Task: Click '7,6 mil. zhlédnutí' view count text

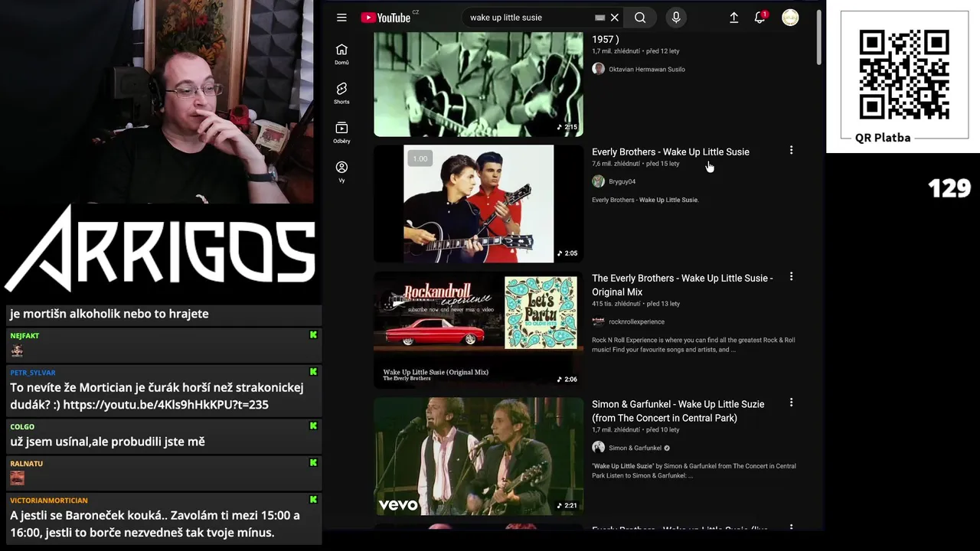Action: pyautogui.click(x=616, y=164)
